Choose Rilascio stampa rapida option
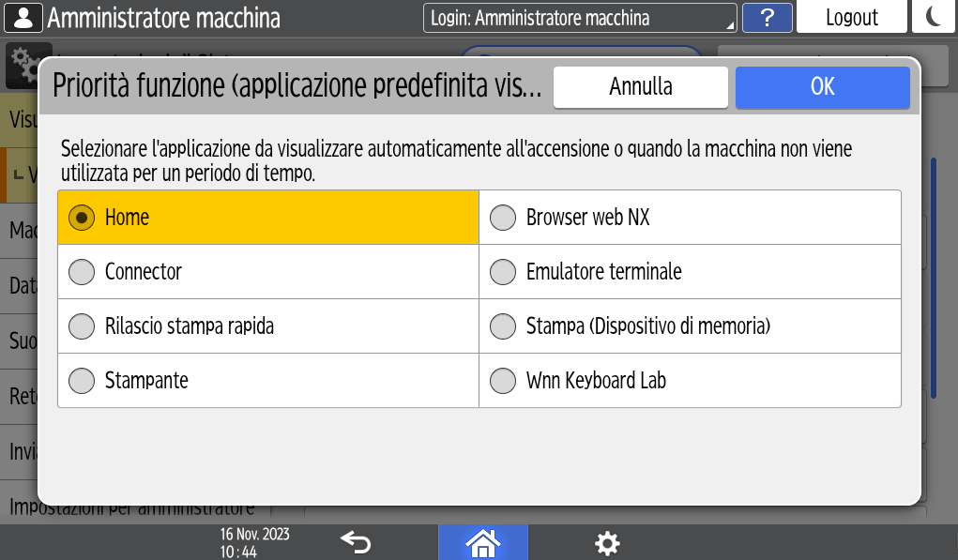The height and width of the screenshot is (560, 958). (x=83, y=326)
